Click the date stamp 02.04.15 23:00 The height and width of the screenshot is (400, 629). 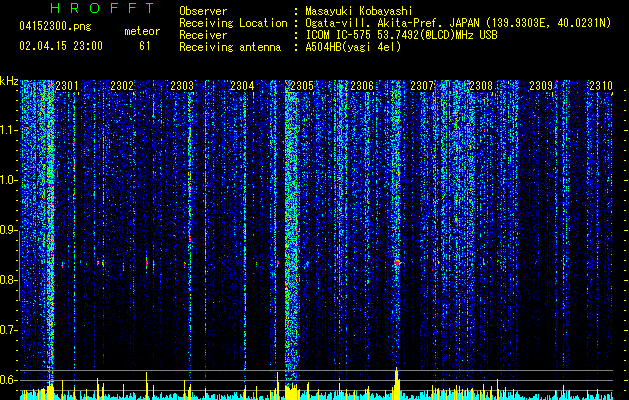pyautogui.click(x=61, y=46)
